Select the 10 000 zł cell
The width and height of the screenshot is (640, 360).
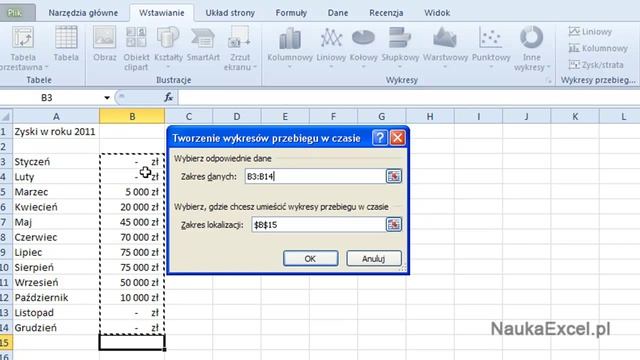click(x=132, y=298)
